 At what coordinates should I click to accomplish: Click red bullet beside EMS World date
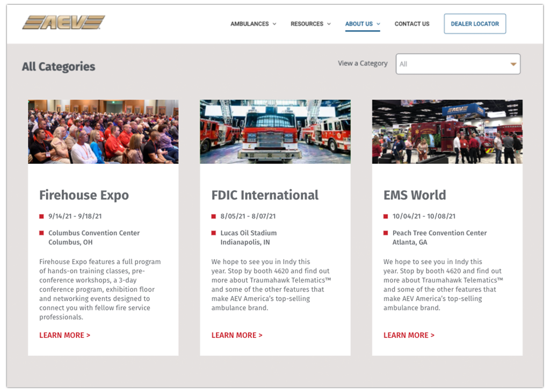[386, 216]
